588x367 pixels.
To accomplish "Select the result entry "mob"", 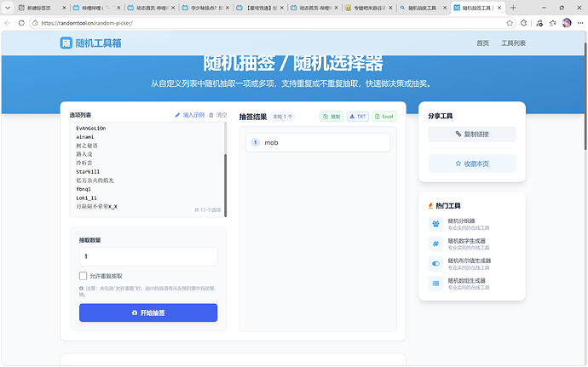I will coord(318,142).
